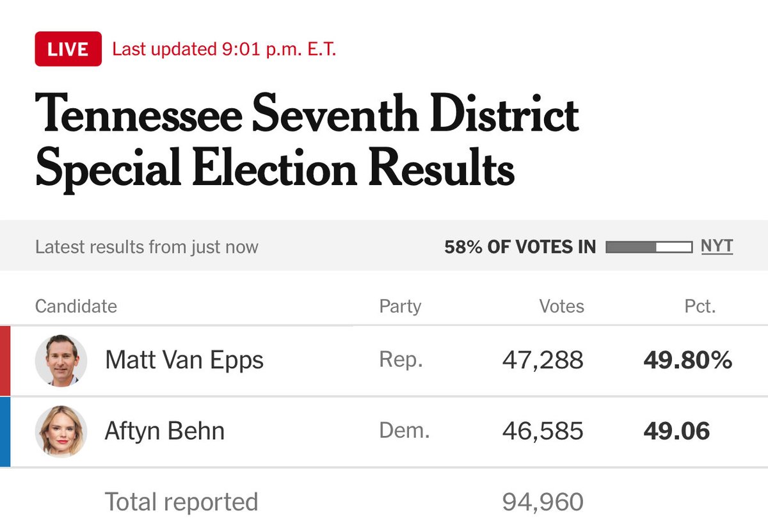Click Matt Van Epps portrait photo

[x=61, y=360]
